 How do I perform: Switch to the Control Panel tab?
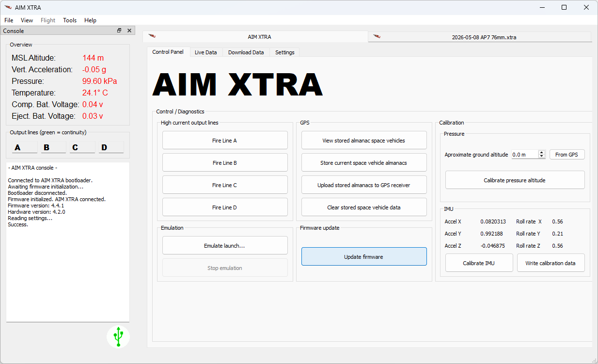(x=168, y=52)
